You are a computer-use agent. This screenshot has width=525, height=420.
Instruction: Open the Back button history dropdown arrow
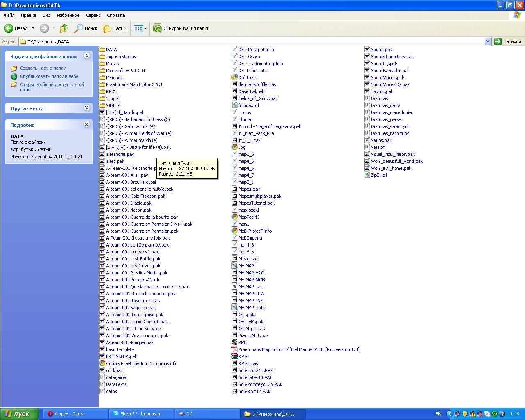tap(33, 28)
